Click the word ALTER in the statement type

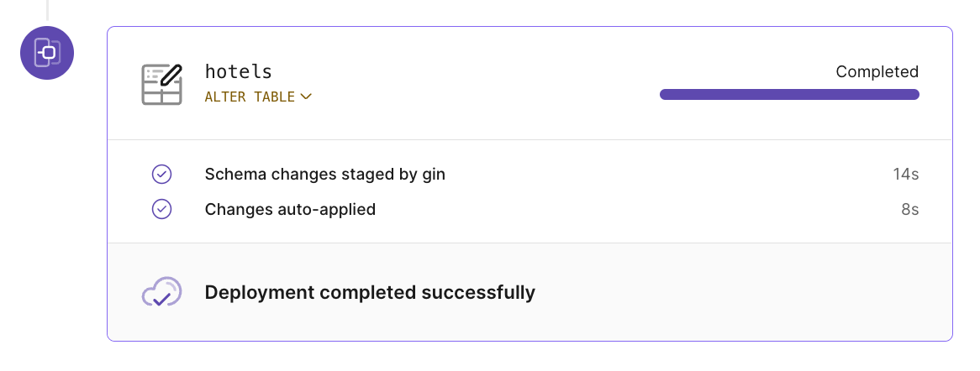(x=226, y=97)
